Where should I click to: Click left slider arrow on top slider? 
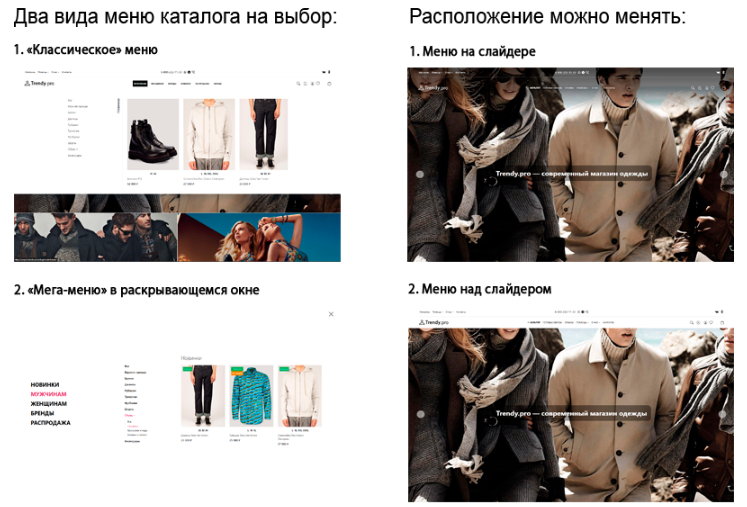(x=419, y=174)
